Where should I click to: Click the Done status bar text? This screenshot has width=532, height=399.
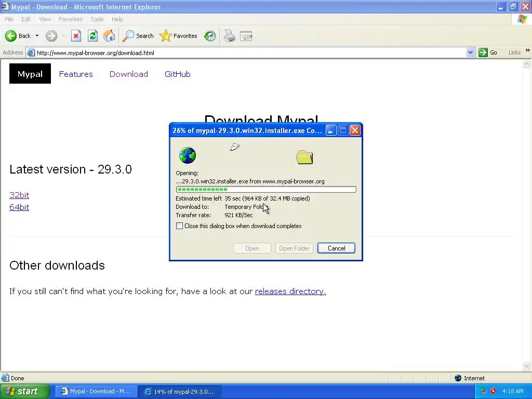(17, 378)
